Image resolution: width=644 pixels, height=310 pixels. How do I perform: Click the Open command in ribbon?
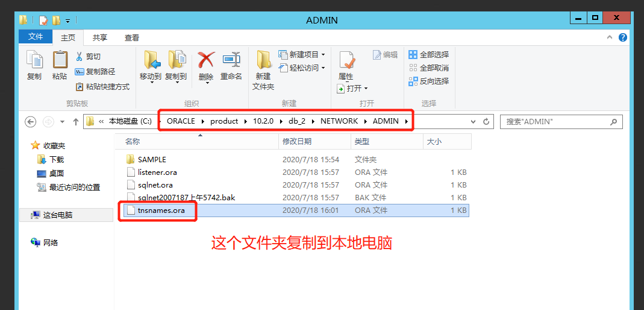coord(352,89)
